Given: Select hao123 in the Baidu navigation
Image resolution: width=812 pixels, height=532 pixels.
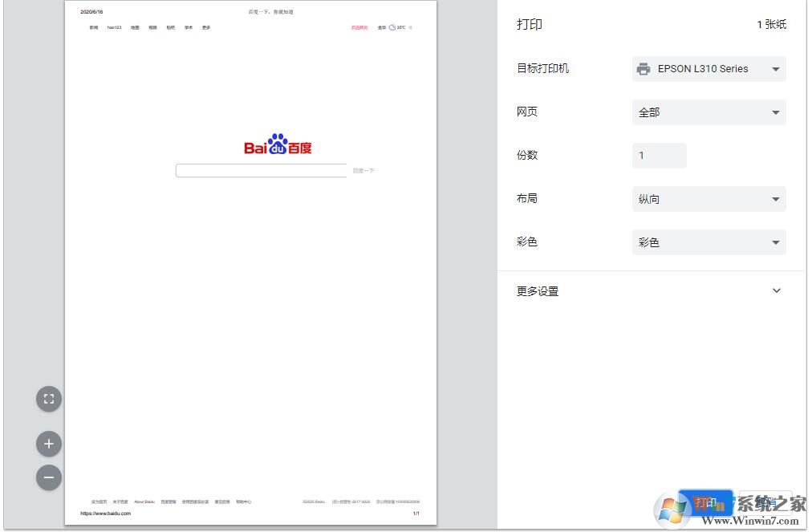Looking at the screenshot, I should tap(114, 26).
